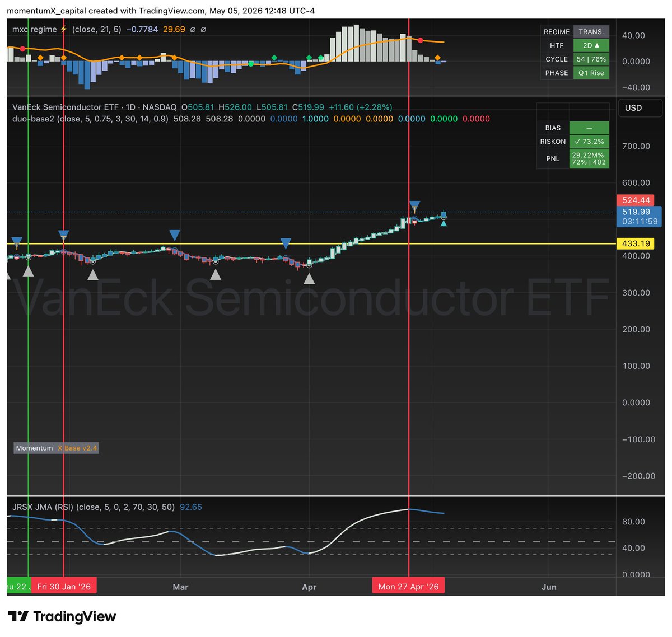The height and width of the screenshot is (637, 672).
Task: Click 700.00 on the price axis
Action: click(636, 146)
